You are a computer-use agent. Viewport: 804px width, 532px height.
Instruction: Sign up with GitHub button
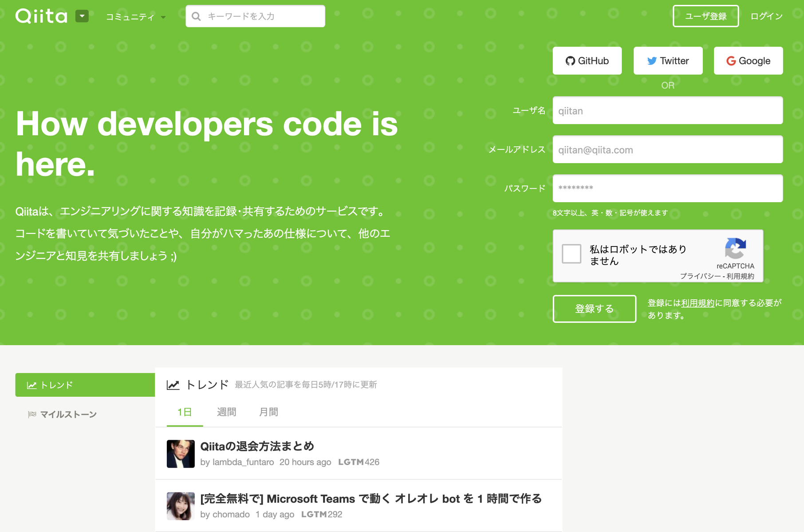coord(587,61)
